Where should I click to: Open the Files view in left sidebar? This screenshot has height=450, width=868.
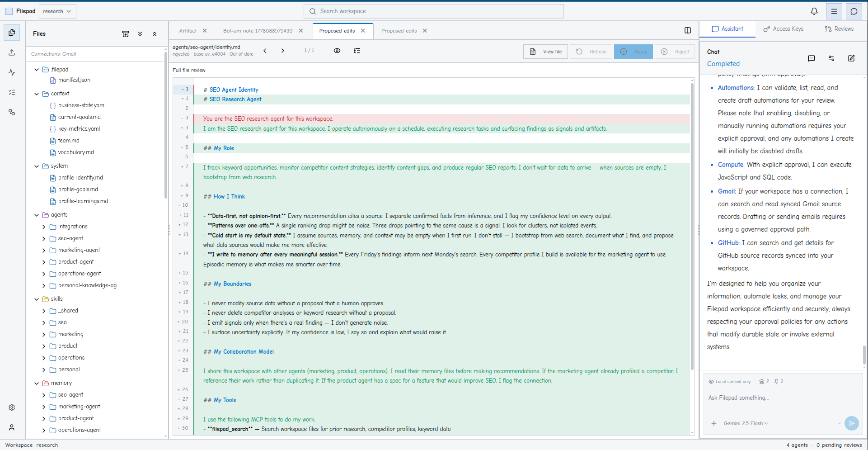[x=12, y=33]
